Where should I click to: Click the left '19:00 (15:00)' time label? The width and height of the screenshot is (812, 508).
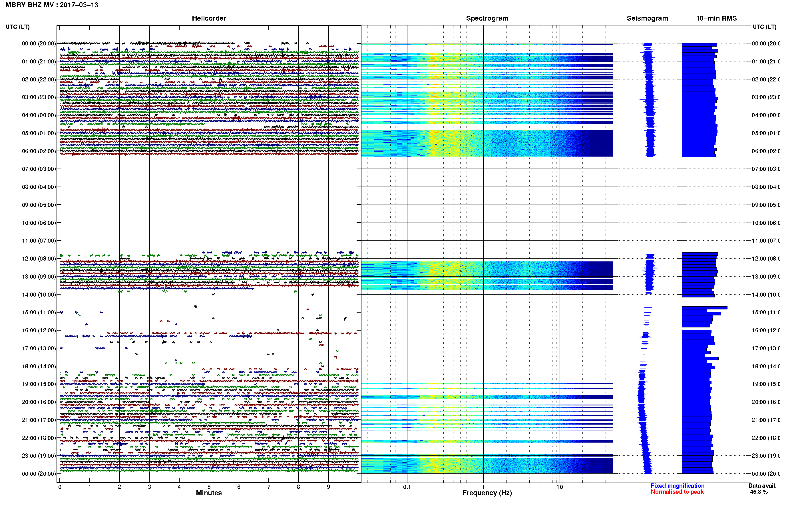pyautogui.click(x=39, y=384)
